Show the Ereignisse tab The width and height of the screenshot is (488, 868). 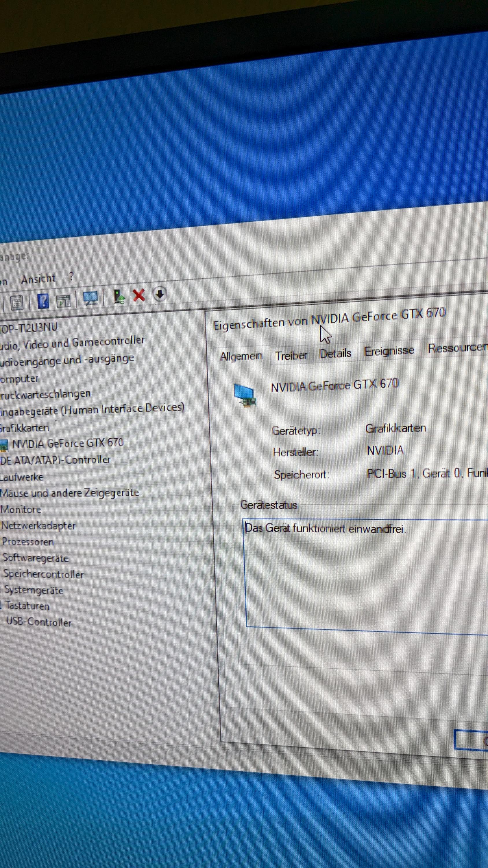click(389, 351)
